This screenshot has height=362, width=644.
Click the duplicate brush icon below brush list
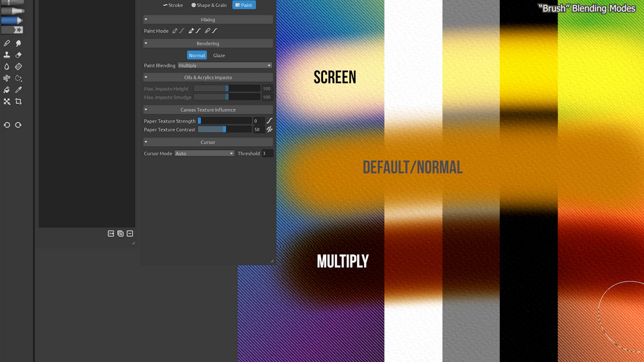(x=120, y=233)
